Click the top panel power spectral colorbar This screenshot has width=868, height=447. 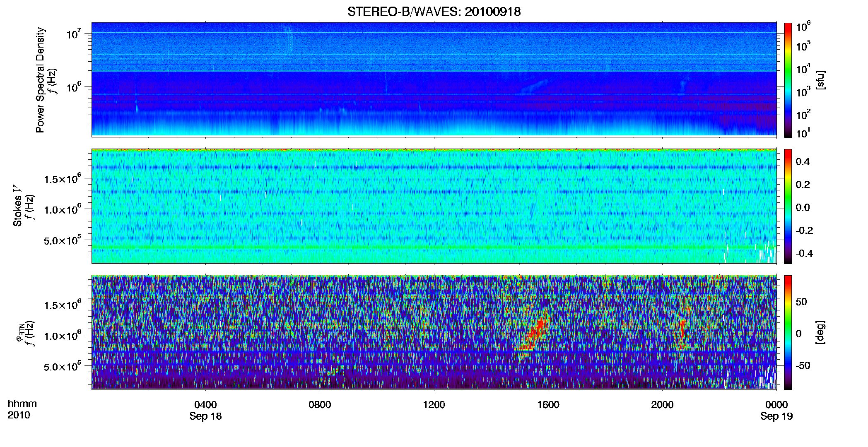[x=788, y=80]
